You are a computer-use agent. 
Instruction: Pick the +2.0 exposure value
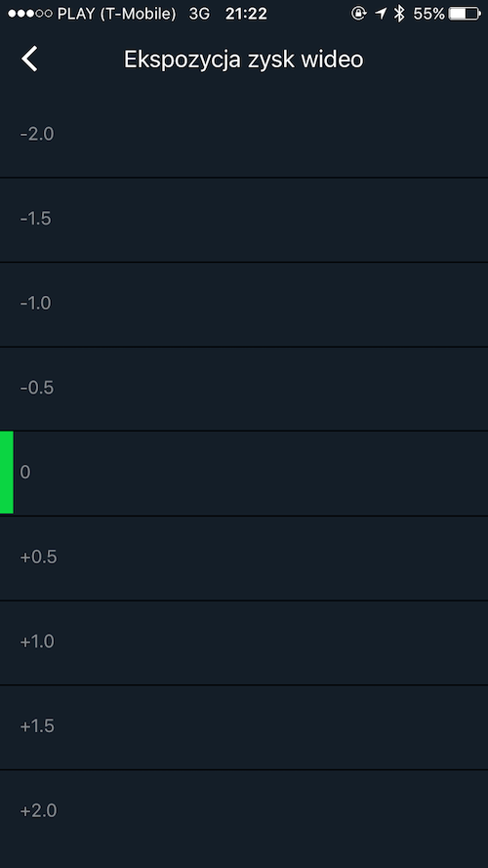244,812
